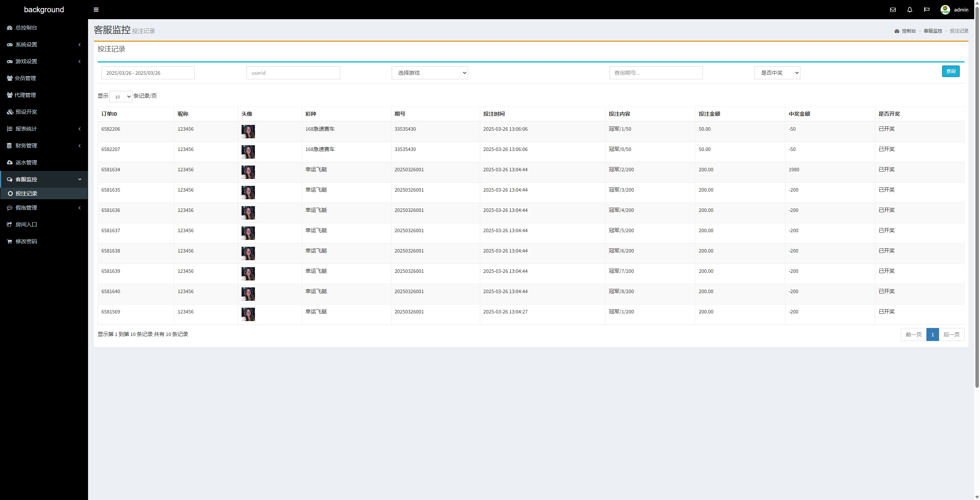Image resolution: width=980 pixels, height=500 pixels.
Task: Click the avatar thumbnail for order 6582206
Action: click(x=248, y=131)
